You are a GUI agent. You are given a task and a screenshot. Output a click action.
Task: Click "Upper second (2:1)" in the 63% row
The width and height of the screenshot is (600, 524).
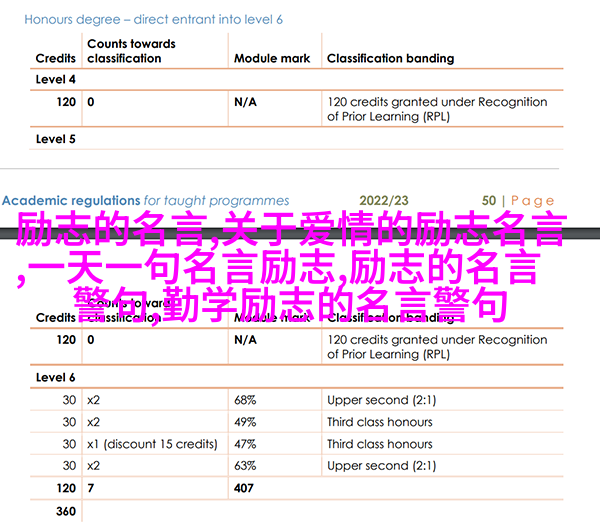(382, 466)
